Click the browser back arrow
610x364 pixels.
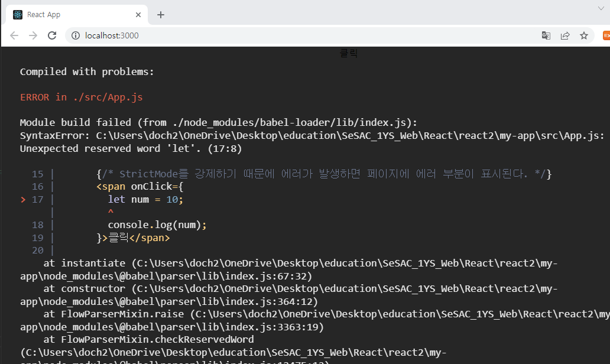[14, 35]
